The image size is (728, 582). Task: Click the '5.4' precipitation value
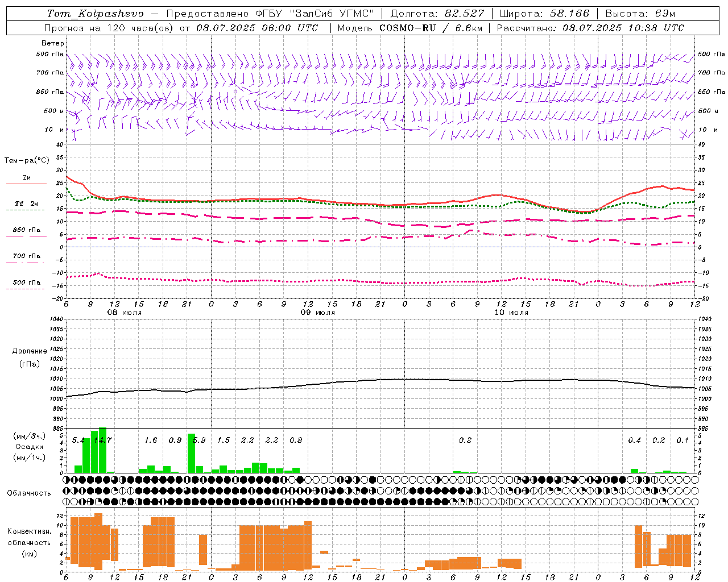78,440
